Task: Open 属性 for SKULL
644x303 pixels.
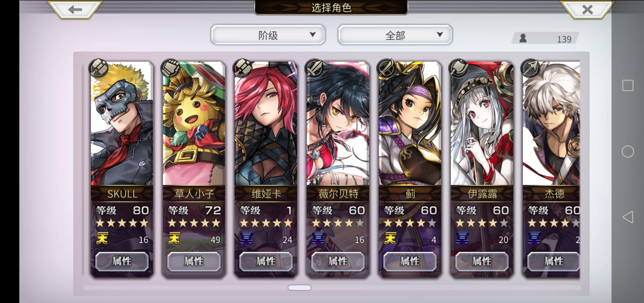Action: point(122,261)
